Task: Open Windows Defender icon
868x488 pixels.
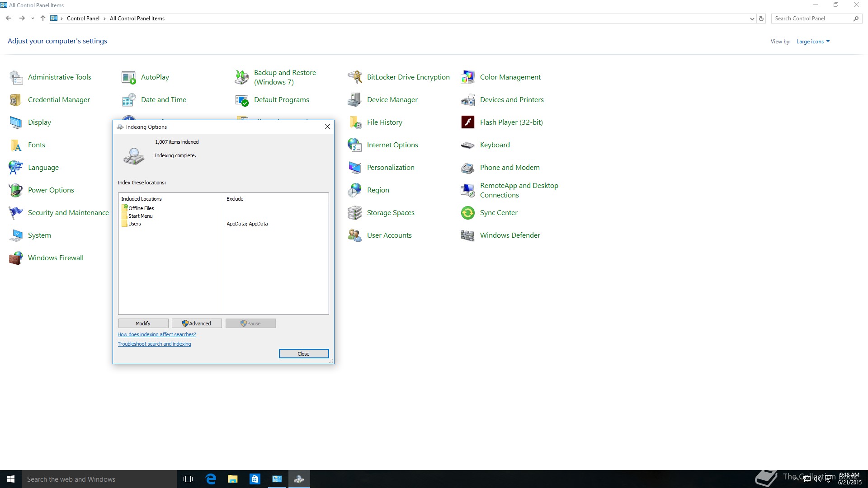Action: (468, 235)
